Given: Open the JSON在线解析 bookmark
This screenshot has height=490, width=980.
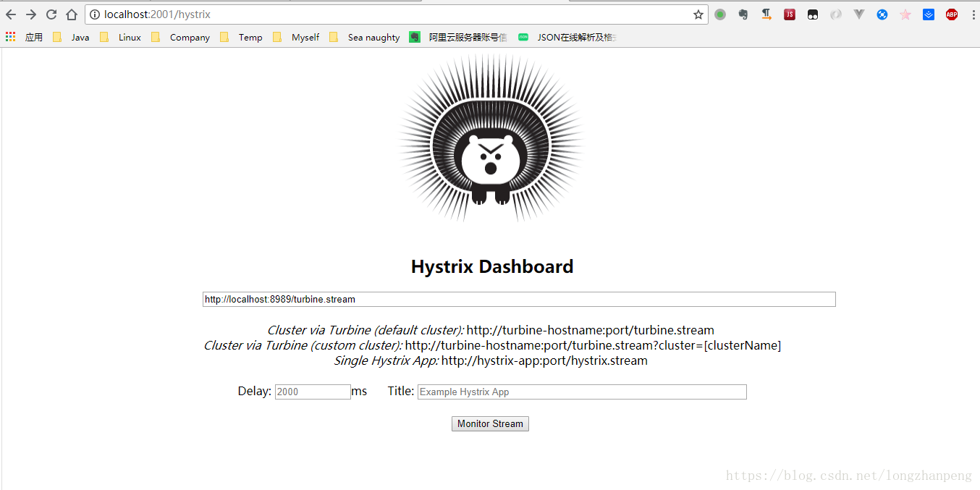Looking at the screenshot, I should click(567, 37).
